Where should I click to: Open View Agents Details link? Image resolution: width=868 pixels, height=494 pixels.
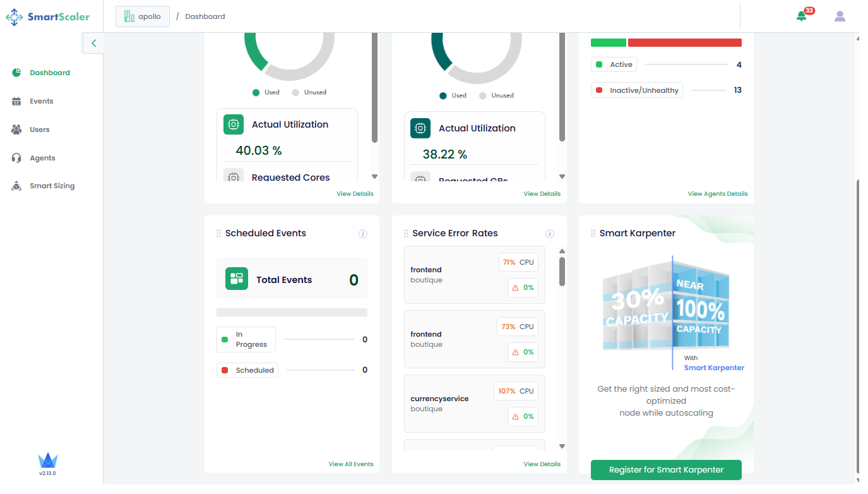tap(717, 194)
